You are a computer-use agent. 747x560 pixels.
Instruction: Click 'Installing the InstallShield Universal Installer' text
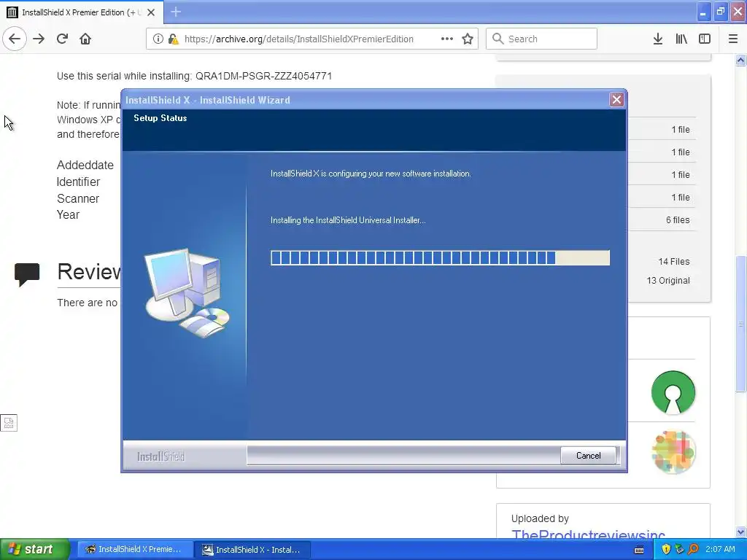348,220
